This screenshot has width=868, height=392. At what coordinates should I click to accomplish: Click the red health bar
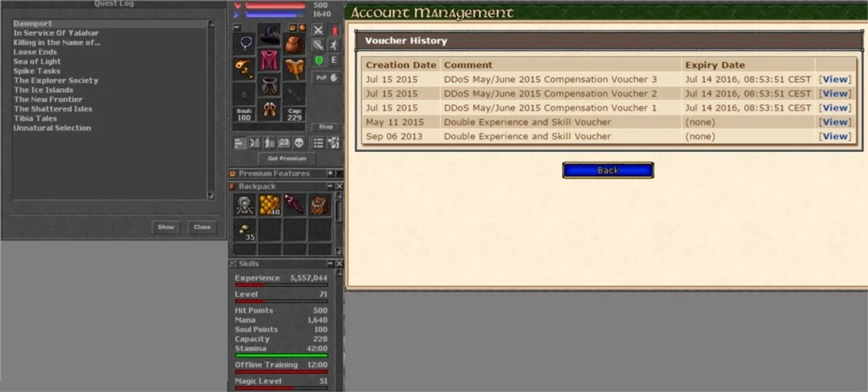pyautogui.click(x=275, y=6)
